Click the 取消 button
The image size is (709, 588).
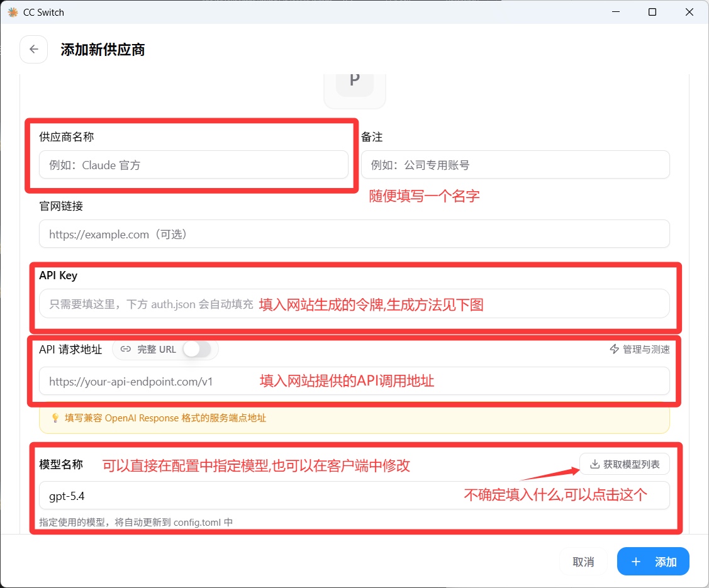(583, 562)
